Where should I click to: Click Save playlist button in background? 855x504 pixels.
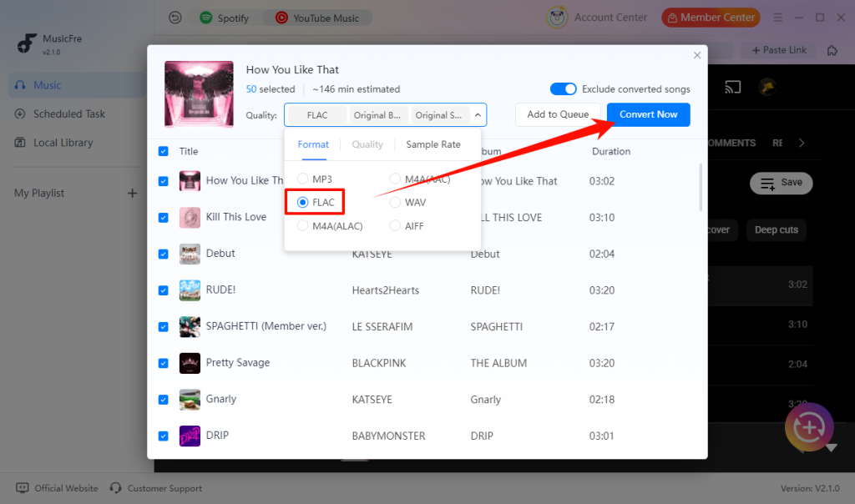tap(781, 183)
